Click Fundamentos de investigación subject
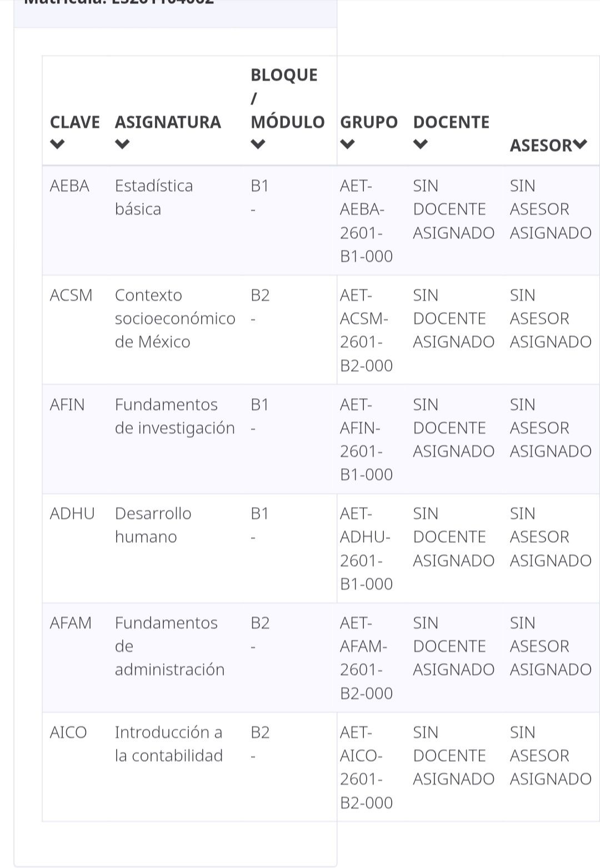 (x=175, y=416)
